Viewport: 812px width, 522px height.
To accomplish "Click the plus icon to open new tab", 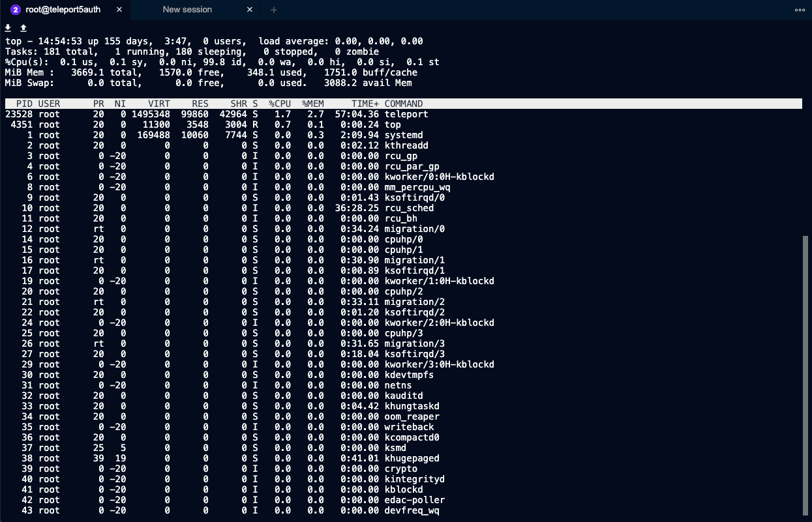I will pos(273,10).
